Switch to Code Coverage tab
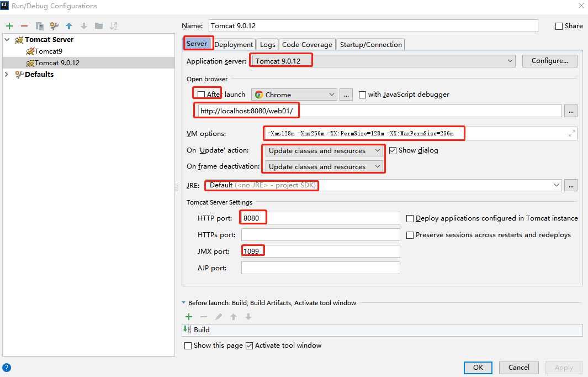588x377 pixels. (x=307, y=44)
